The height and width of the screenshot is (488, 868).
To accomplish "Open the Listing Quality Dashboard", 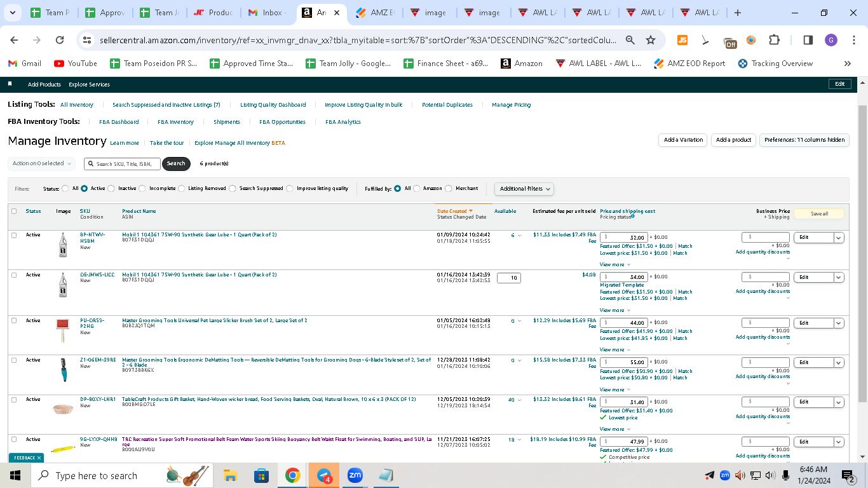I will tap(273, 105).
